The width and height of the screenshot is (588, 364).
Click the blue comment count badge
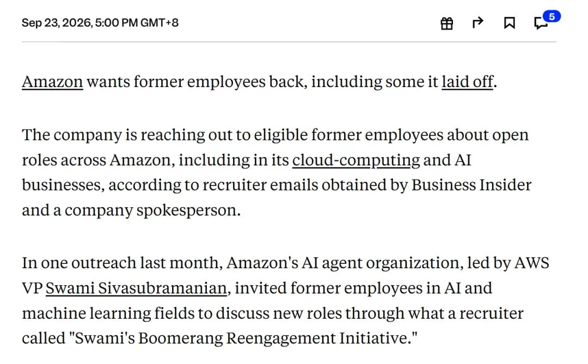click(x=552, y=16)
